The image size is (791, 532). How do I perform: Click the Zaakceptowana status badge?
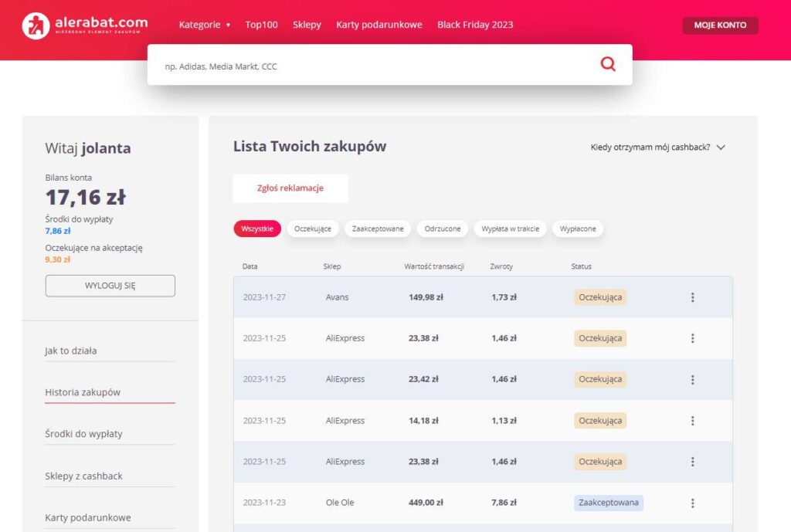point(609,503)
